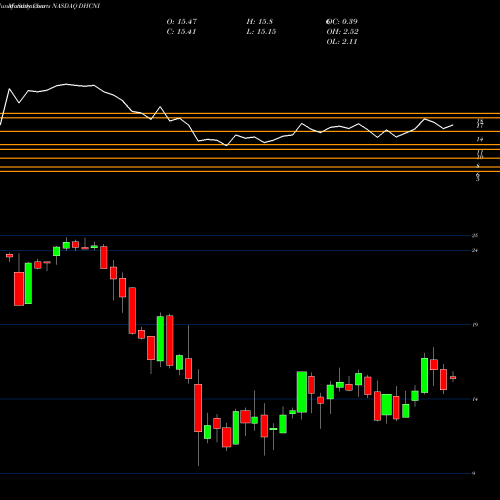Click the high value 'H: 15.8'
500x500 pixels.
[x=260, y=21]
